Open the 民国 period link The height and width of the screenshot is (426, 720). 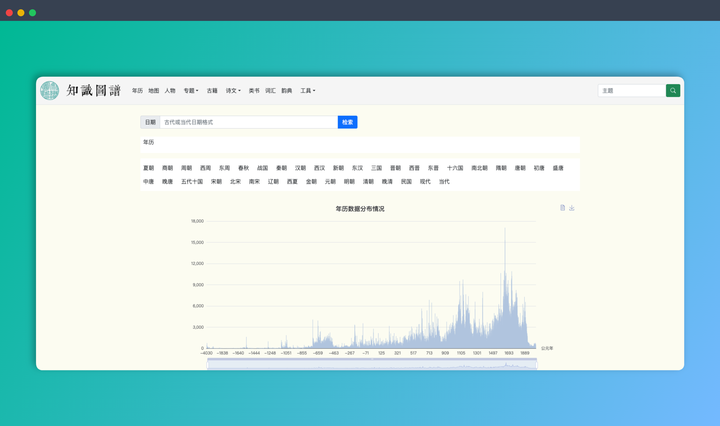406,182
